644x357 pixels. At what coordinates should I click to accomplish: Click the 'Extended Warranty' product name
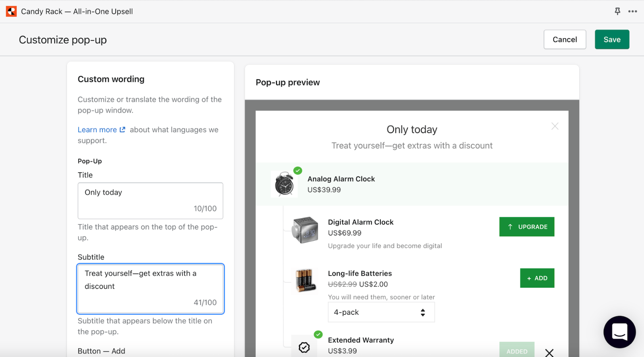point(361,340)
